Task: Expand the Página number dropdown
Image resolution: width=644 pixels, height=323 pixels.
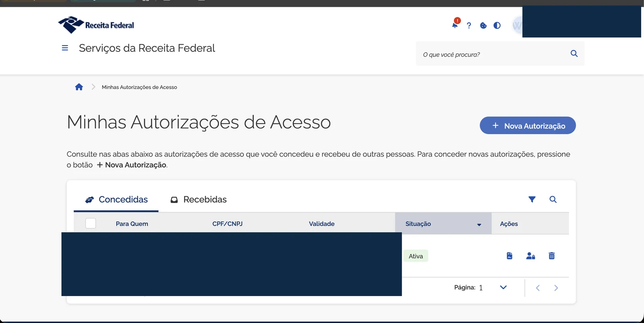Action: (x=503, y=287)
